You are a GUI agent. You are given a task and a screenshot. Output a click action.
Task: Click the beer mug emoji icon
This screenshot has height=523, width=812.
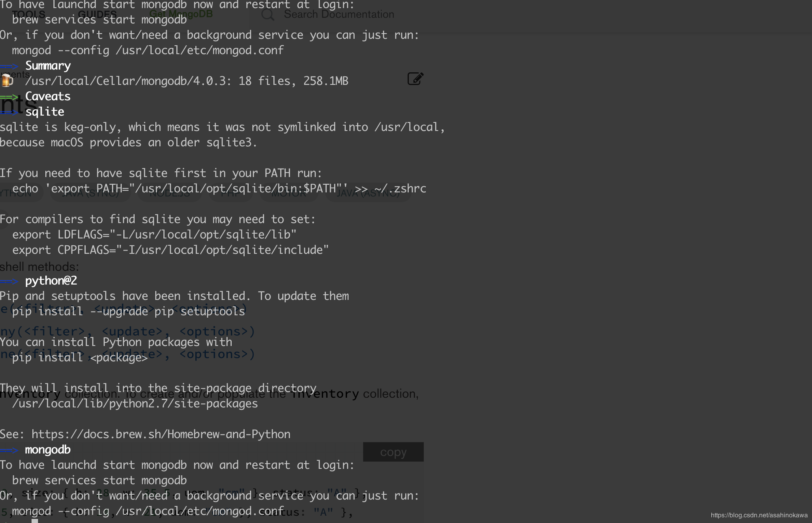tap(7, 80)
